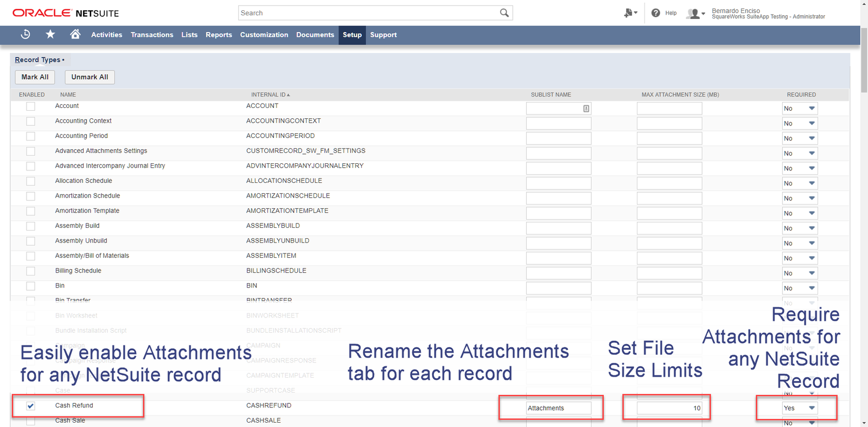Enable the Accounting Context checkbox
868x427 pixels.
[x=30, y=122]
